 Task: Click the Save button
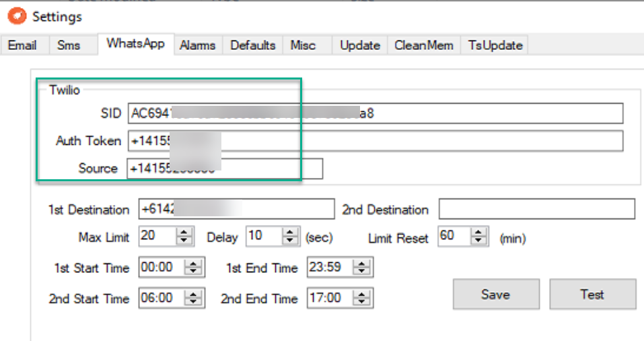click(x=495, y=294)
